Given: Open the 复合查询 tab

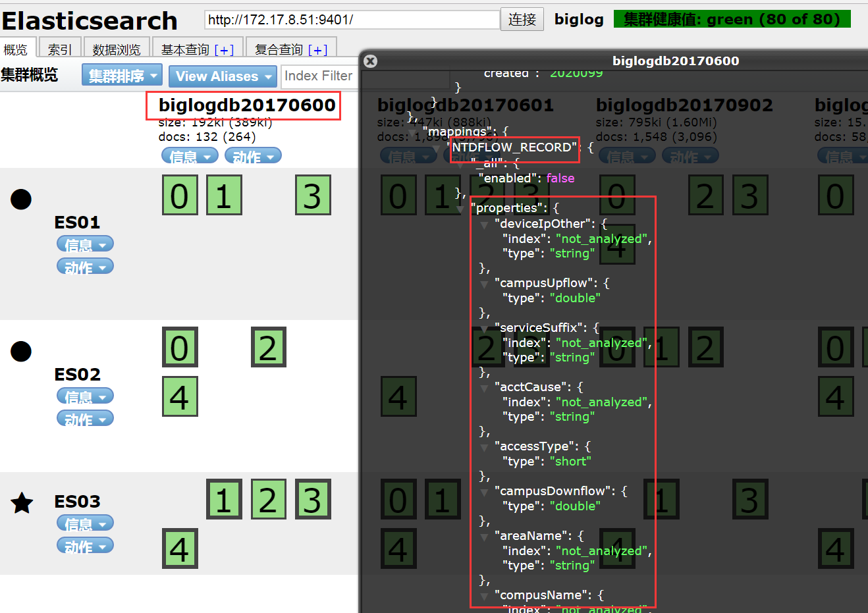Looking at the screenshot, I should [x=290, y=49].
